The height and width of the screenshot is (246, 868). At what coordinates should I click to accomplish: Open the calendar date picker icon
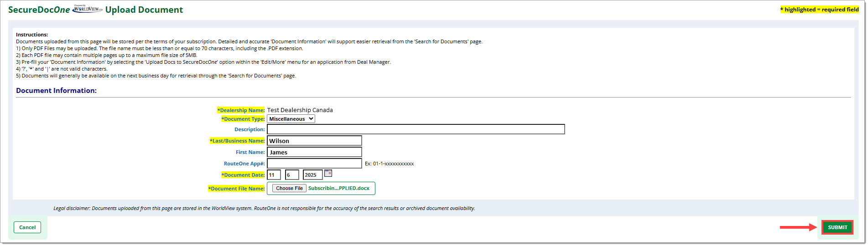point(328,174)
